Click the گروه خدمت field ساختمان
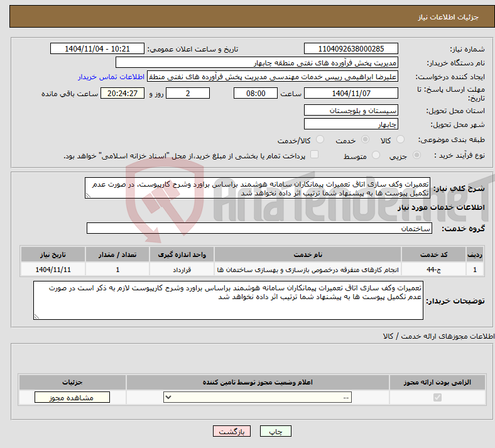 (259, 228)
